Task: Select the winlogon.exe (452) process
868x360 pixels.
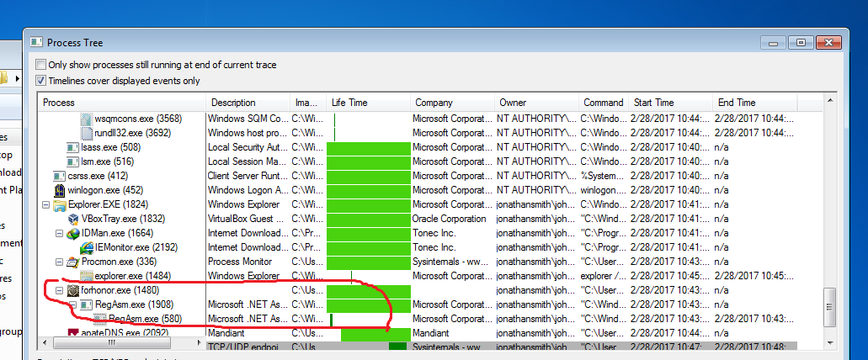Action: (105, 191)
